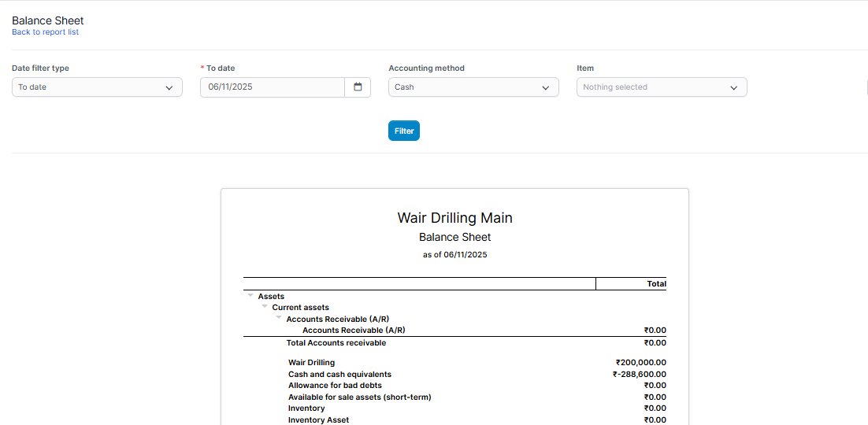
Task: Click the To date input field
Action: pyautogui.click(x=273, y=87)
